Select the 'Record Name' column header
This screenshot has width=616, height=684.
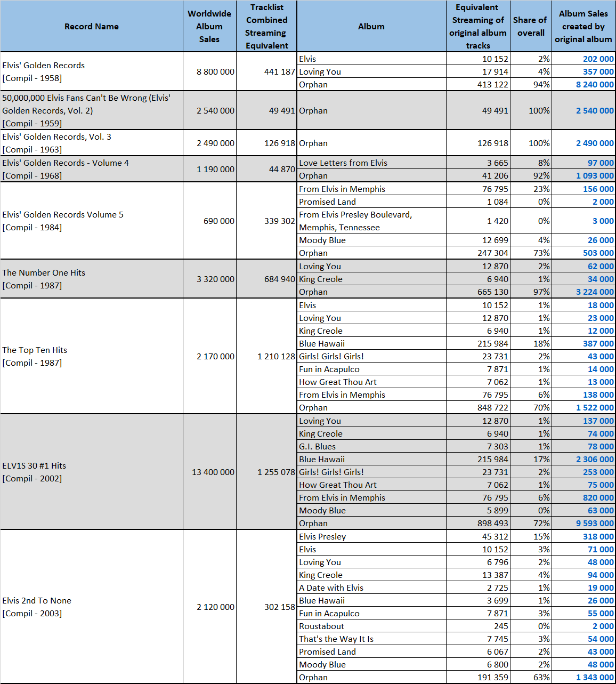point(92,26)
